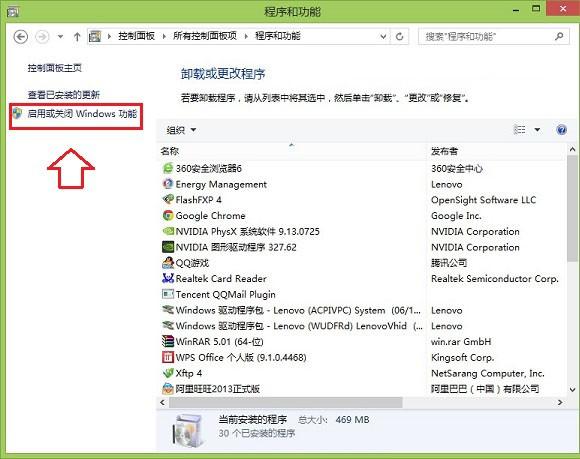This screenshot has width=580, height=459.
Task: Click the search magnifier icon
Action: [x=559, y=36]
